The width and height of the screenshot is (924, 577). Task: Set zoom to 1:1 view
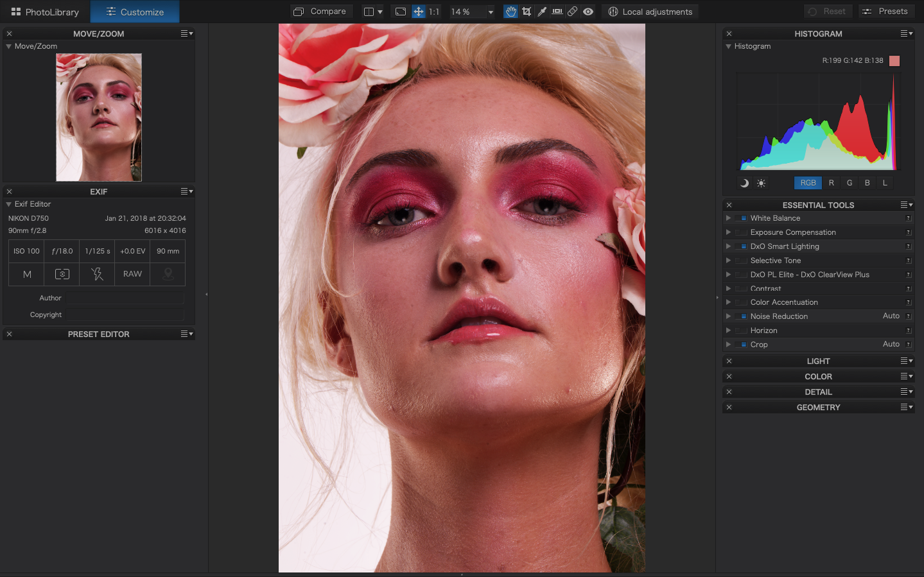click(433, 11)
